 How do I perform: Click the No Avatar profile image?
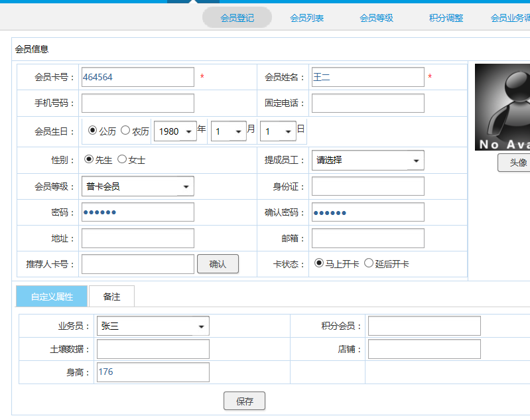click(x=503, y=107)
